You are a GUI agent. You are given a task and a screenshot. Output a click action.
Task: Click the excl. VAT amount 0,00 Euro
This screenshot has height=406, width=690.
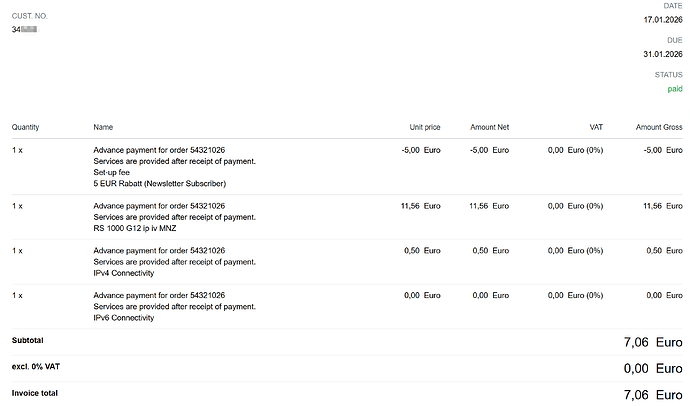tap(653, 369)
